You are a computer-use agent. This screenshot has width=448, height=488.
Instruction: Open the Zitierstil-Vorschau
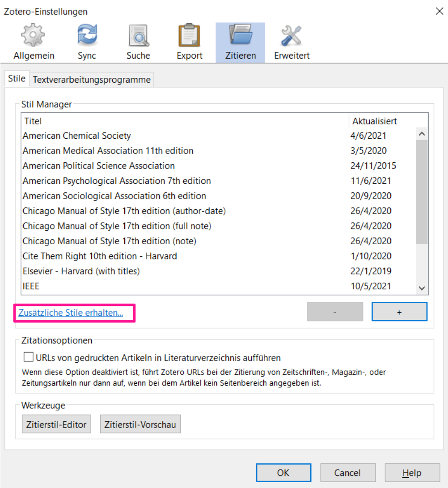140,424
